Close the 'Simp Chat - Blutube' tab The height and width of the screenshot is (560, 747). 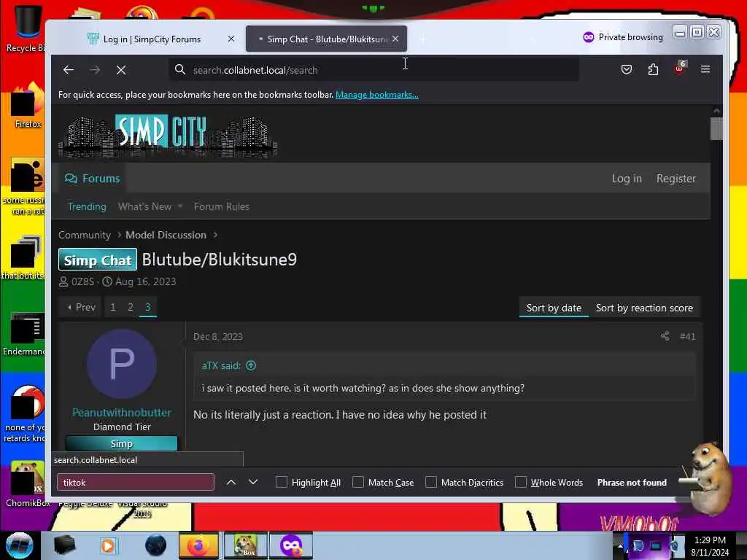pos(395,39)
